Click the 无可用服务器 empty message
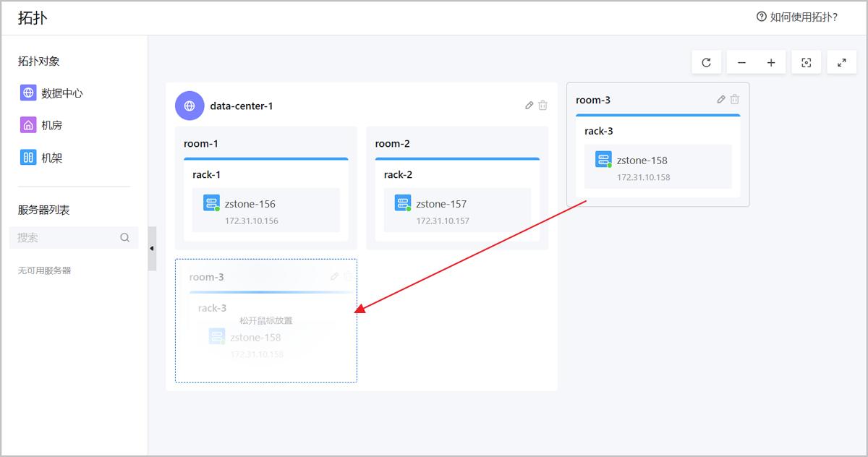868x457 pixels. tap(44, 270)
